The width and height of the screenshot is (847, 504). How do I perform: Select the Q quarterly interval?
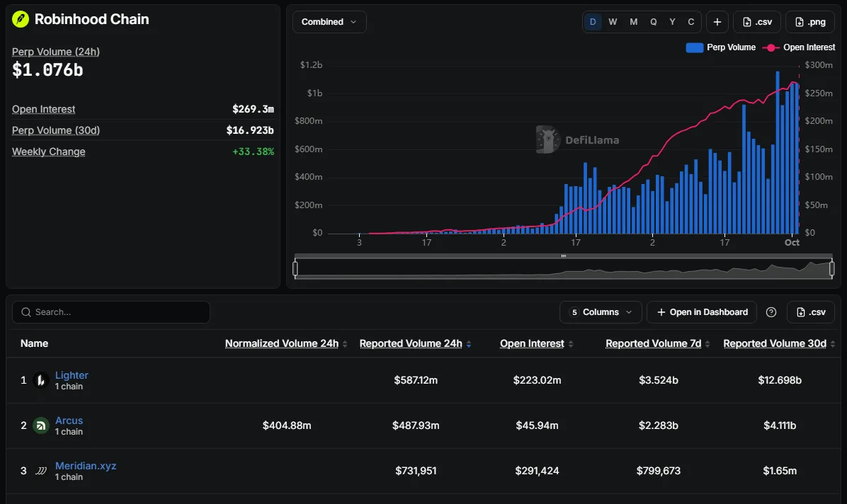click(x=654, y=22)
